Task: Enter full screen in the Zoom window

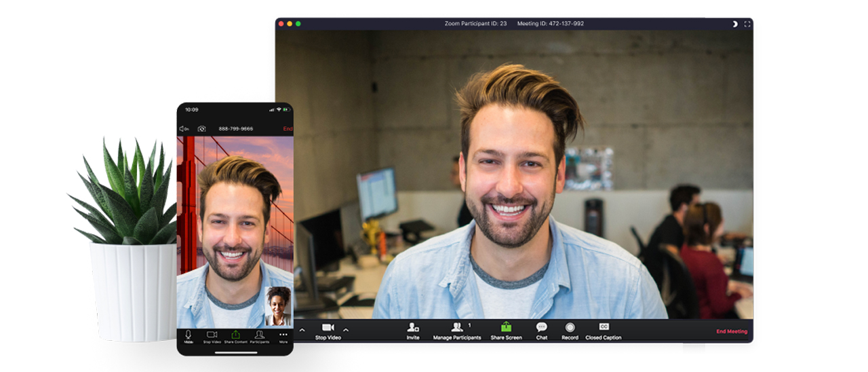Action: click(747, 24)
